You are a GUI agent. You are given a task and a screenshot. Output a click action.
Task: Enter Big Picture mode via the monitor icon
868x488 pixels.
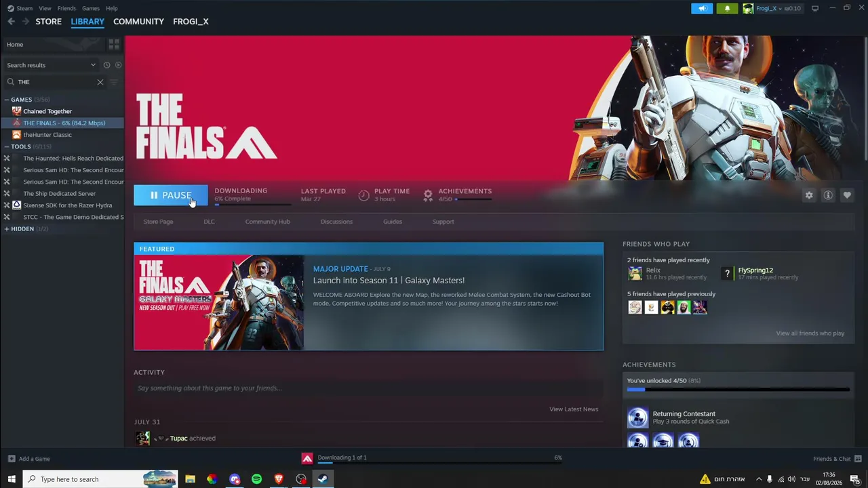click(x=815, y=8)
